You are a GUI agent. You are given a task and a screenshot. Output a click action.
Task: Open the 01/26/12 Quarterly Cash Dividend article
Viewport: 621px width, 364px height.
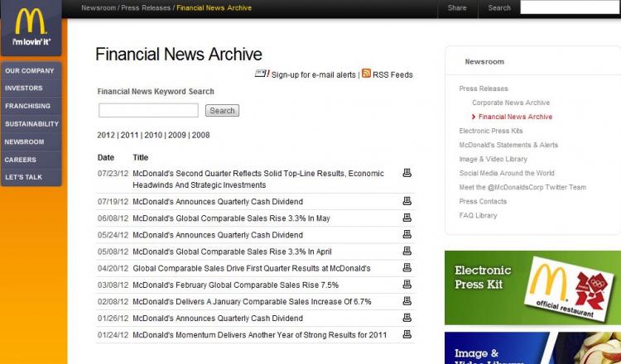pos(218,318)
